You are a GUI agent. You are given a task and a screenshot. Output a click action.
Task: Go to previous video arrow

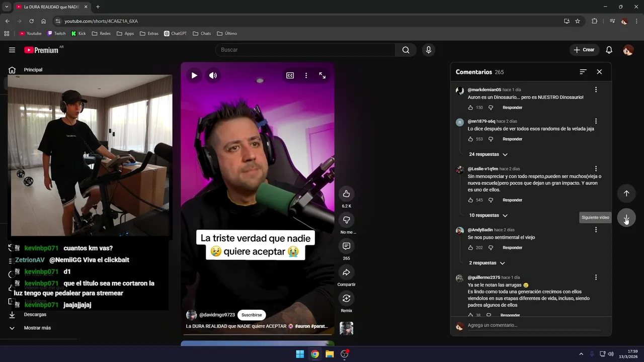click(626, 193)
